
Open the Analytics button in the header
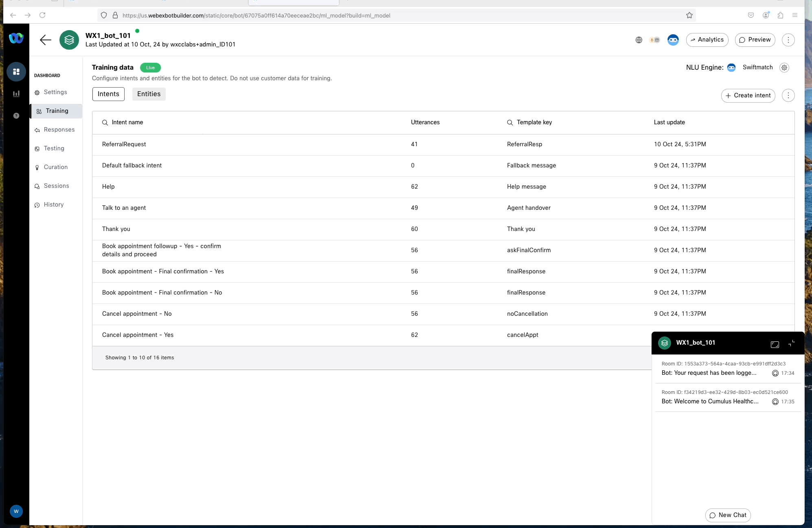pyautogui.click(x=707, y=40)
